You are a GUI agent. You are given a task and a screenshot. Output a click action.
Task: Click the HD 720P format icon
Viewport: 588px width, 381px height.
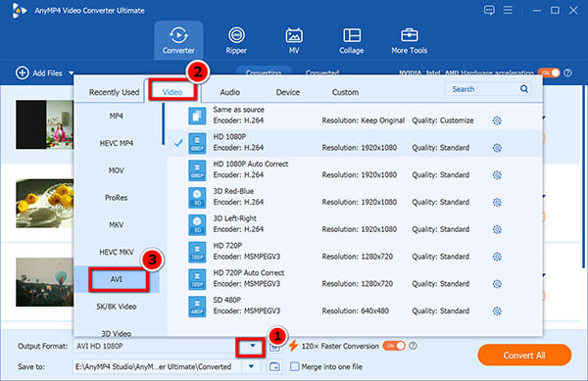click(x=197, y=252)
